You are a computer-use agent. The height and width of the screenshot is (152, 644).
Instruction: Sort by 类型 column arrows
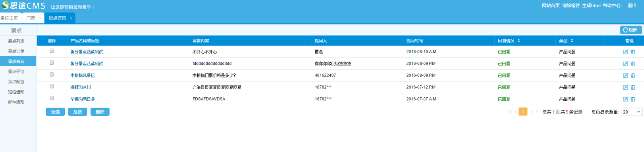(572, 41)
